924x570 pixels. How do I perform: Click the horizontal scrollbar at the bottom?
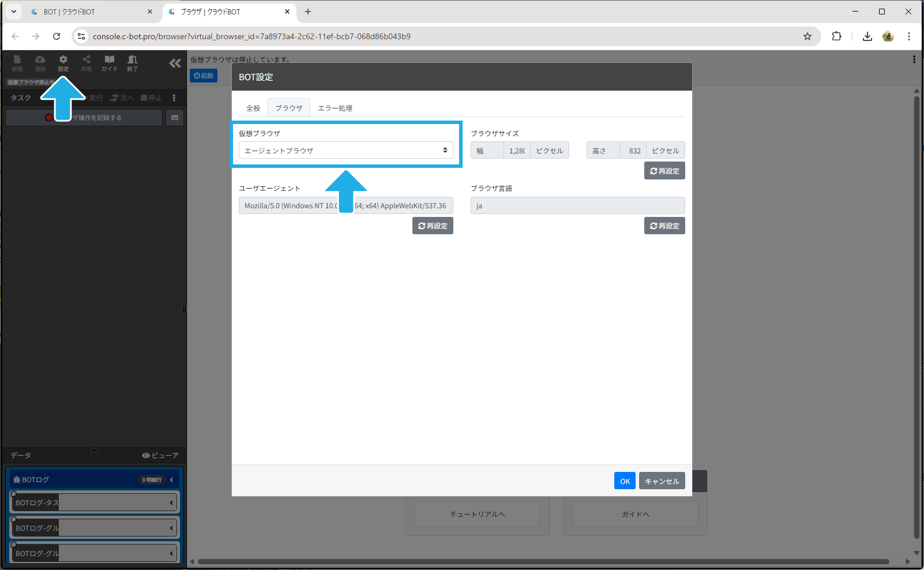click(x=543, y=561)
